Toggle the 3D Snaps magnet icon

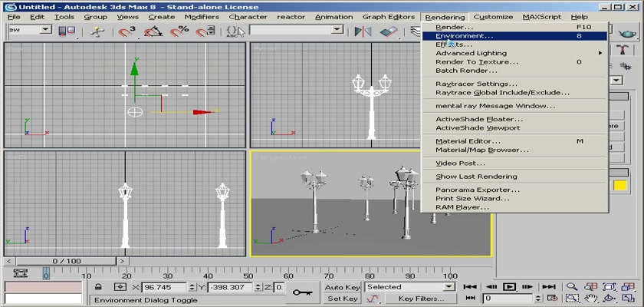pyautogui.click(x=127, y=31)
